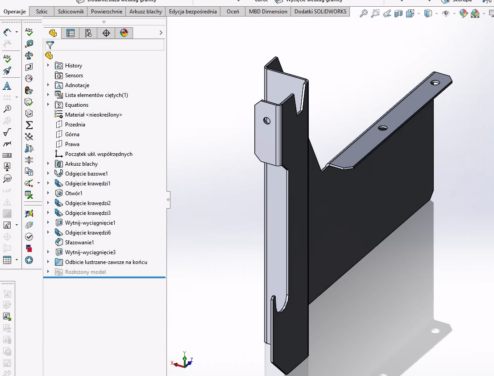Click the panel collapse handle on splitter
The width and height of the screenshot is (494, 376).
click(168, 200)
